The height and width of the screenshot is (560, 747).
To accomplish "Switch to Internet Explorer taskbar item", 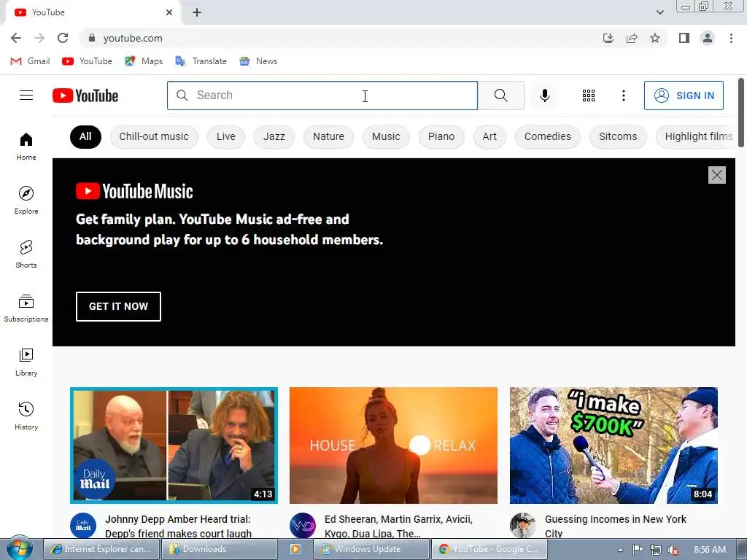I will point(101,549).
